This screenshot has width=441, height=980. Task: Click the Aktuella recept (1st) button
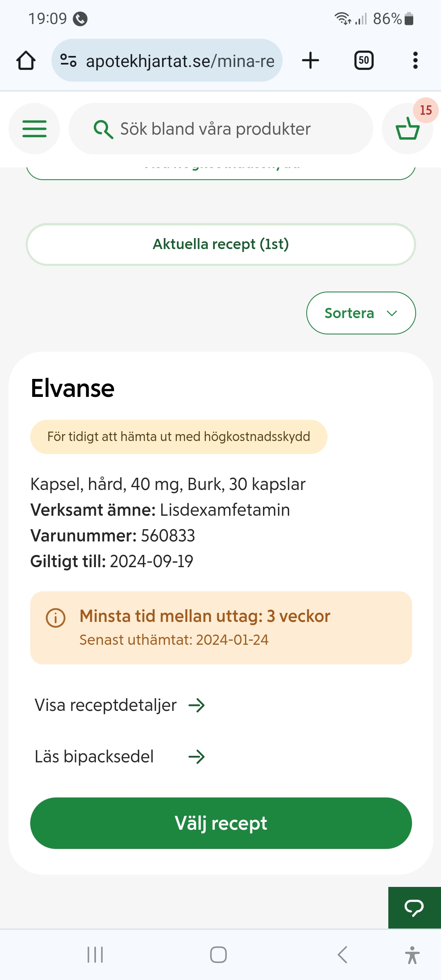220,244
